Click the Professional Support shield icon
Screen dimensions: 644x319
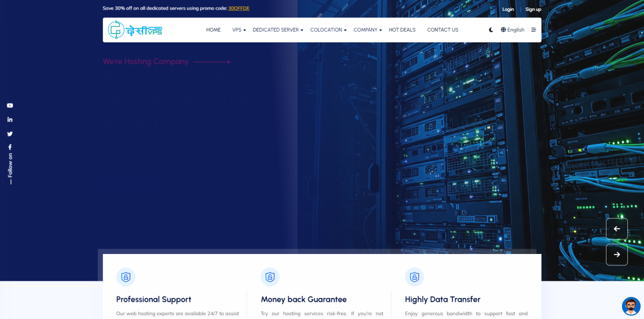[x=126, y=277]
